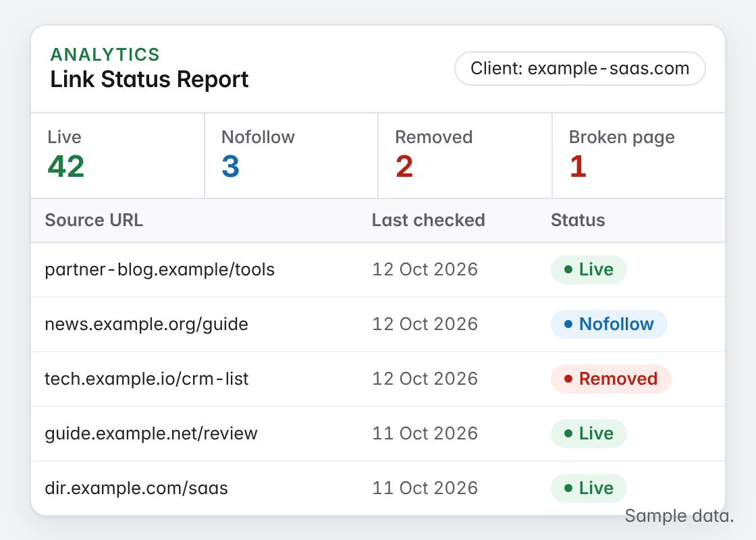Click Live badge for dir.example.com/saas

[x=589, y=488]
